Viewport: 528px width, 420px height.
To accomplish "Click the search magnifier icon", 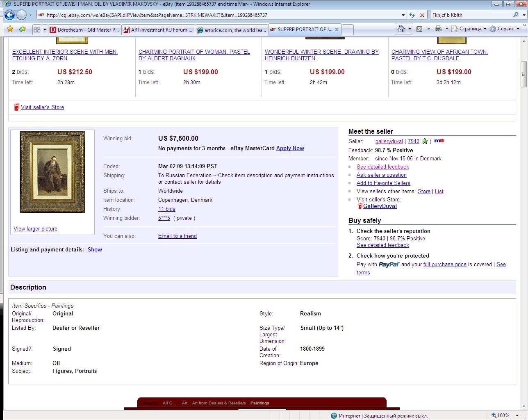I will [x=516, y=15].
